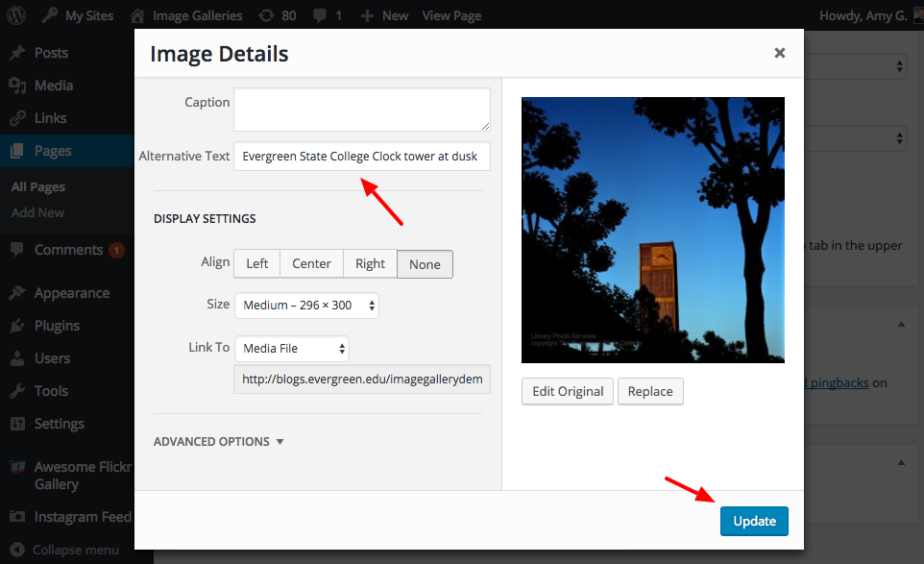Collapse upper panel arrow behind dialog
The height and width of the screenshot is (564, 924).
coord(901,324)
